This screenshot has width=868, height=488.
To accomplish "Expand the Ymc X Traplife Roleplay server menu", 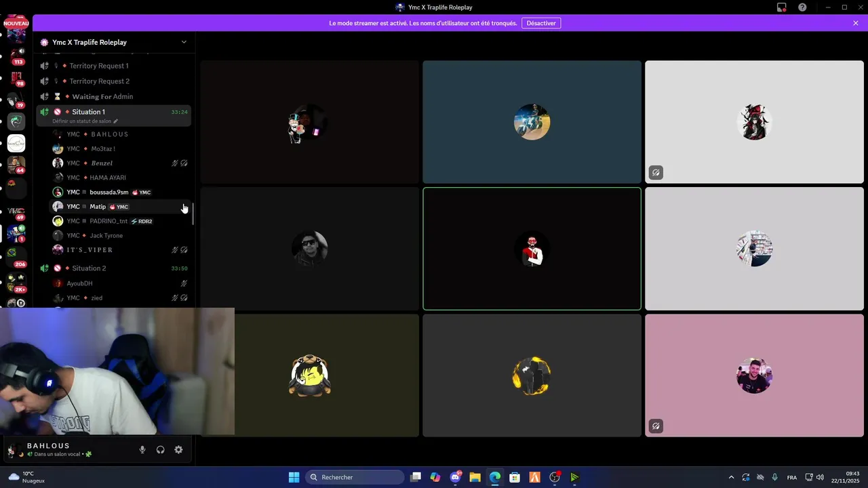I will click(184, 42).
